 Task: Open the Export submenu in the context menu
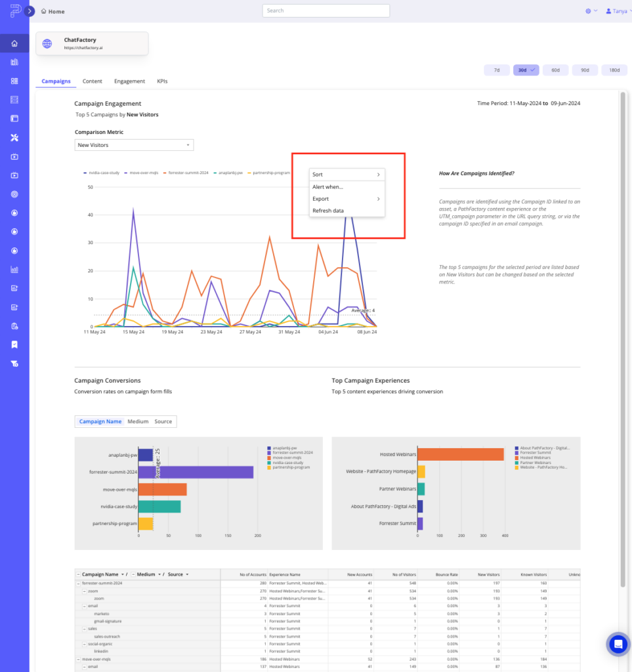(x=347, y=199)
